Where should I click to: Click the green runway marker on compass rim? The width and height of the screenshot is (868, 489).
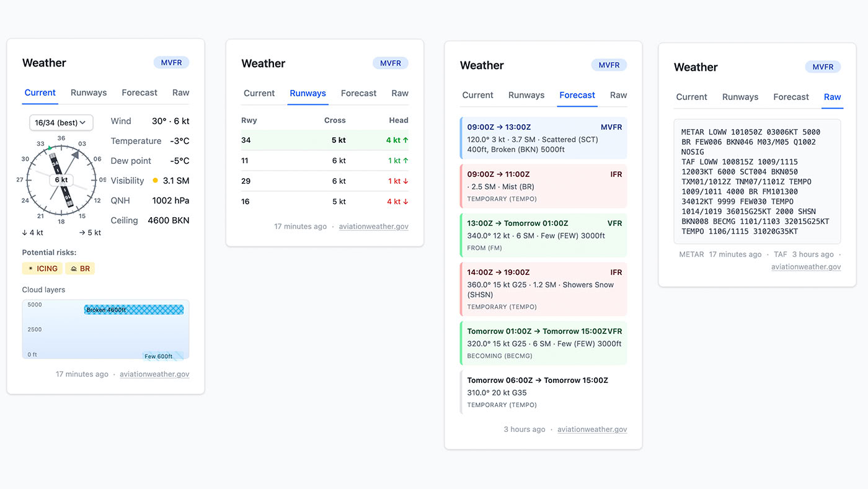click(x=48, y=148)
